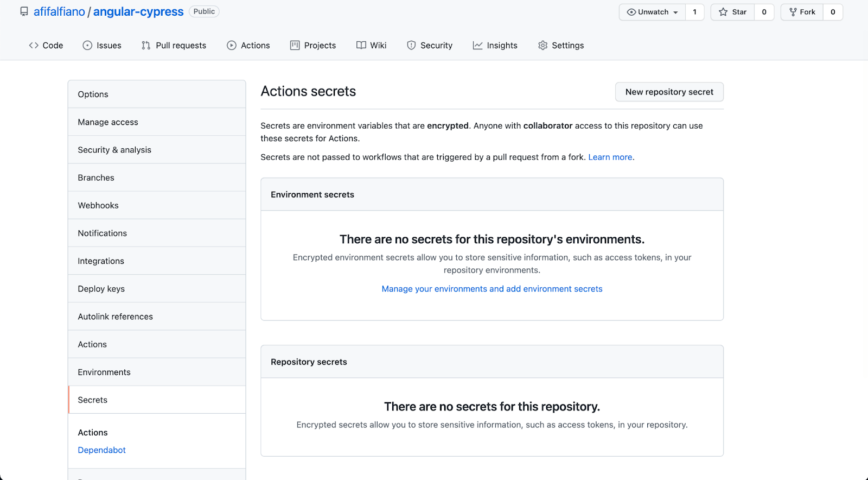Image resolution: width=868 pixels, height=480 pixels.
Task: Click the Pull requests branch icon
Action: [146, 46]
